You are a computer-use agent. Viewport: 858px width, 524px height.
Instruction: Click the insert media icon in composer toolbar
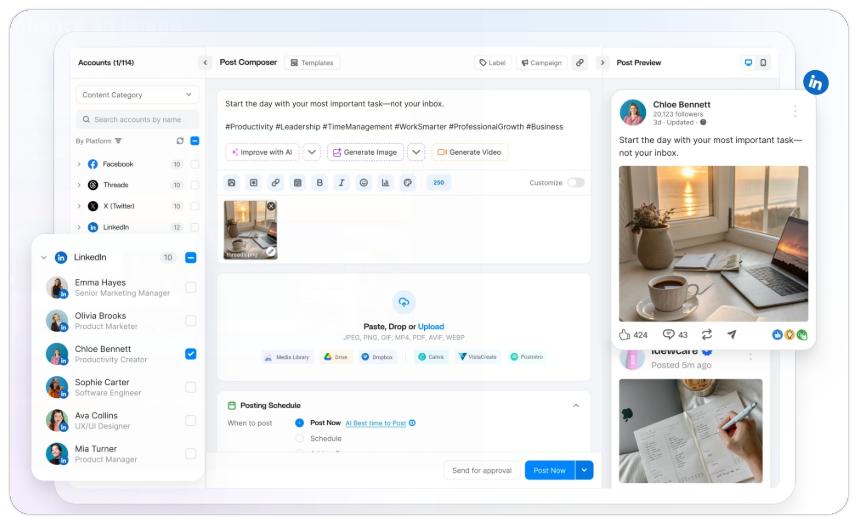click(x=254, y=183)
